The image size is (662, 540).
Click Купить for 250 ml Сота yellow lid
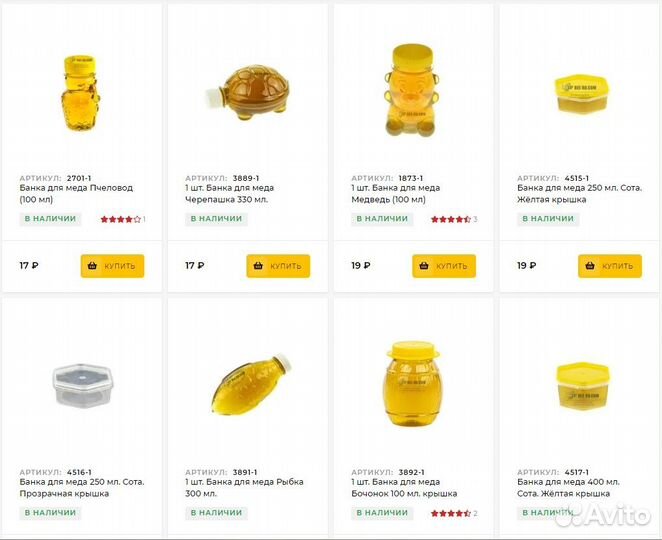pos(610,266)
